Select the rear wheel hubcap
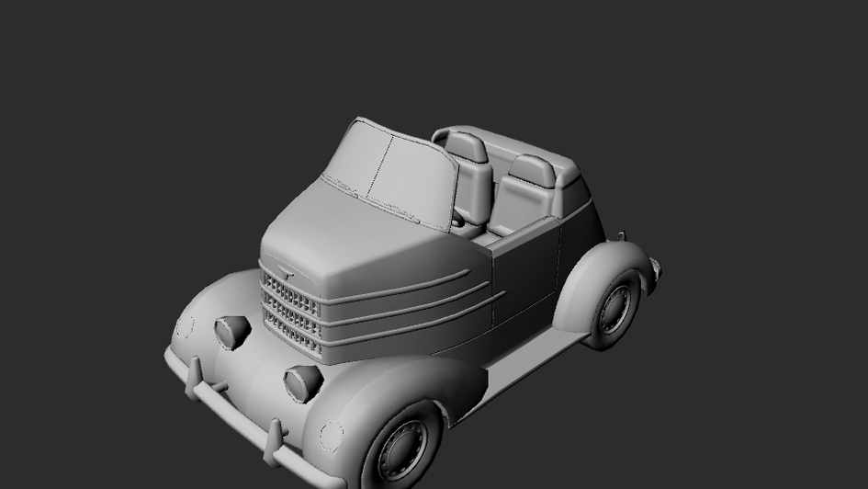868x489 pixels. pyautogui.click(x=614, y=310)
